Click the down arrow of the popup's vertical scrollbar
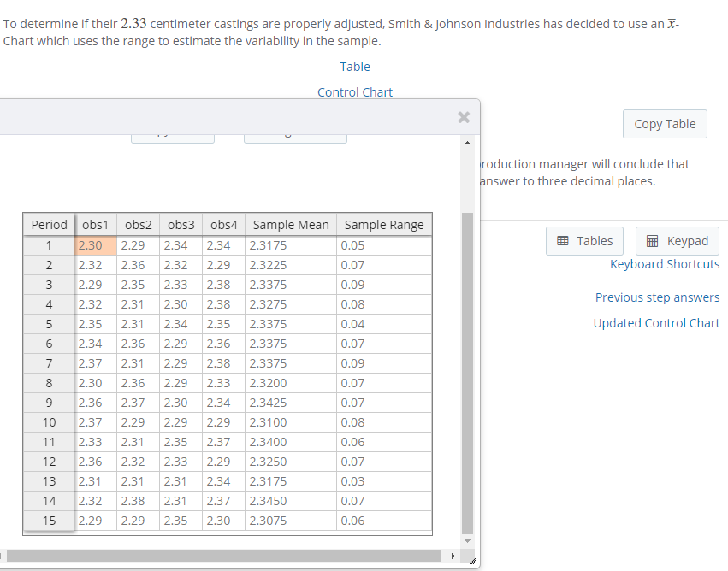This screenshot has width=728, height=571. coord(468,541)
